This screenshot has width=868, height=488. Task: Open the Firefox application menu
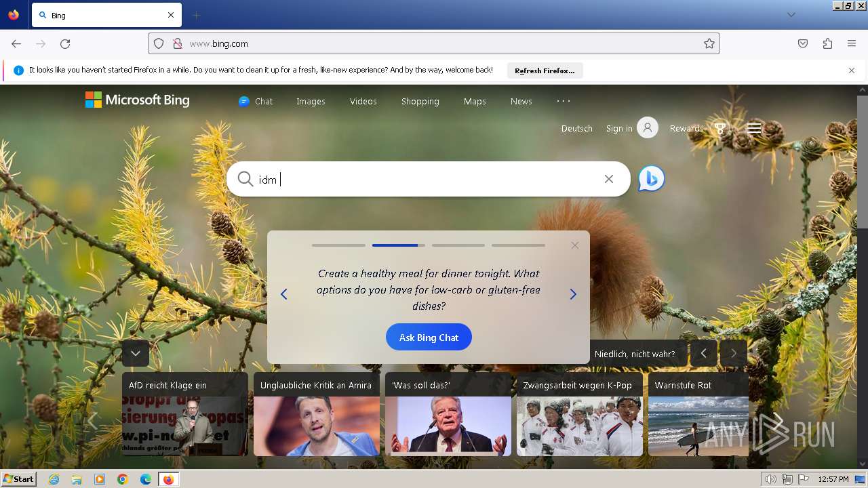click(852, 43)
